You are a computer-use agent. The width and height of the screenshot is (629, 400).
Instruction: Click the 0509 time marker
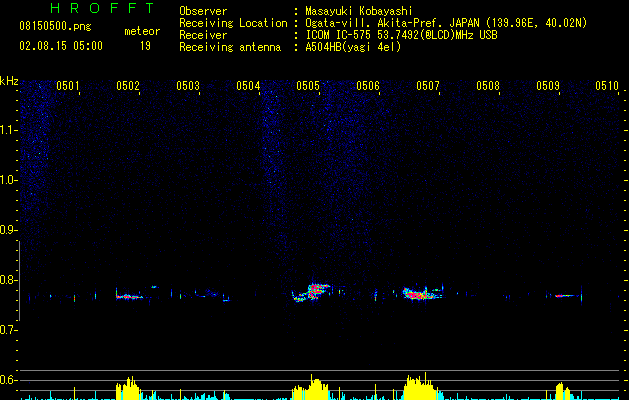[548, 86]
